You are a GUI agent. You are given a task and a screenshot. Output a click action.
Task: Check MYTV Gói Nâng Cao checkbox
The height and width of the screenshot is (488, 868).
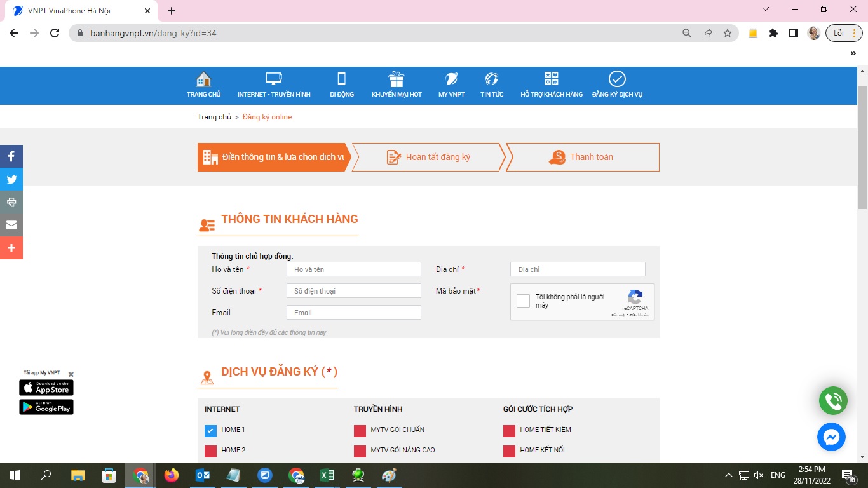(360, 451)
